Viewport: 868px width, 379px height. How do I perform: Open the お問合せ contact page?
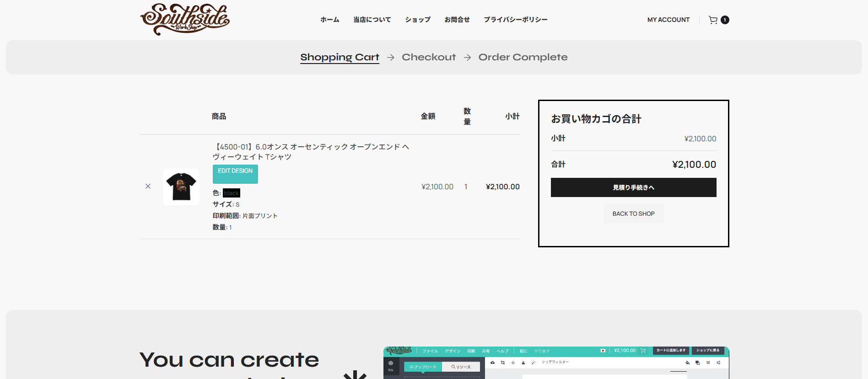[457, 20]
